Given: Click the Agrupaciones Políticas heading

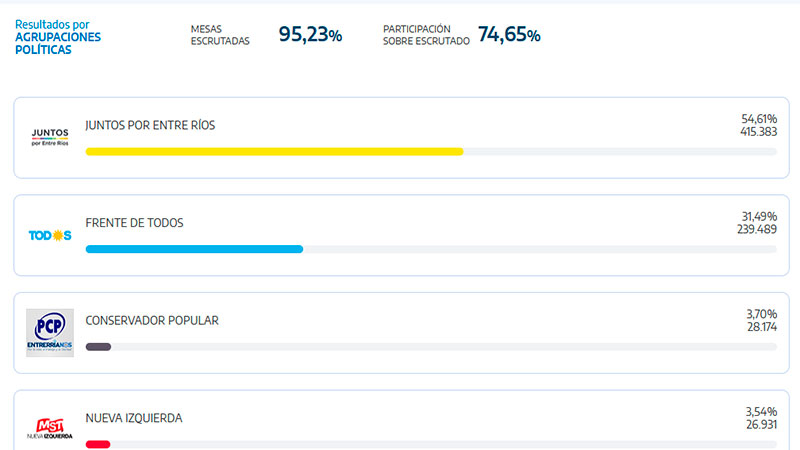Looking at the screenshot, I should (58, 43).
